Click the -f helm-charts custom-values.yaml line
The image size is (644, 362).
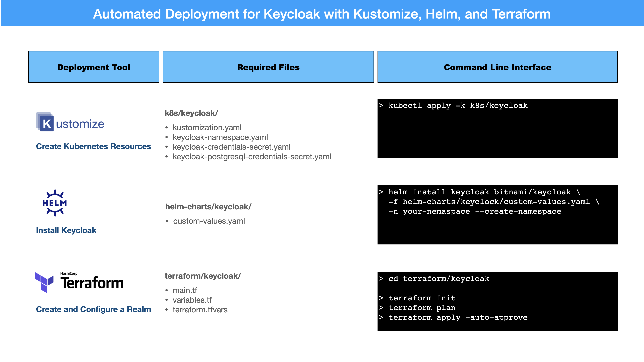(x=494, y=202)
